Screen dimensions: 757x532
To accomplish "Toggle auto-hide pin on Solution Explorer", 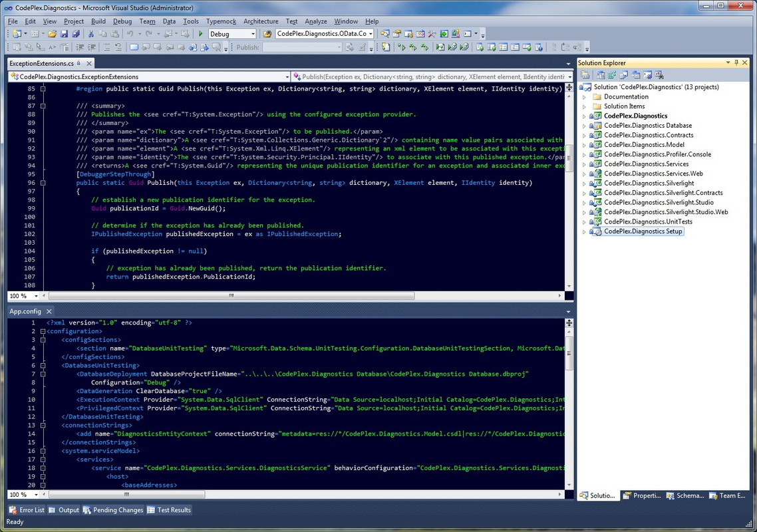I will [736, 63].
